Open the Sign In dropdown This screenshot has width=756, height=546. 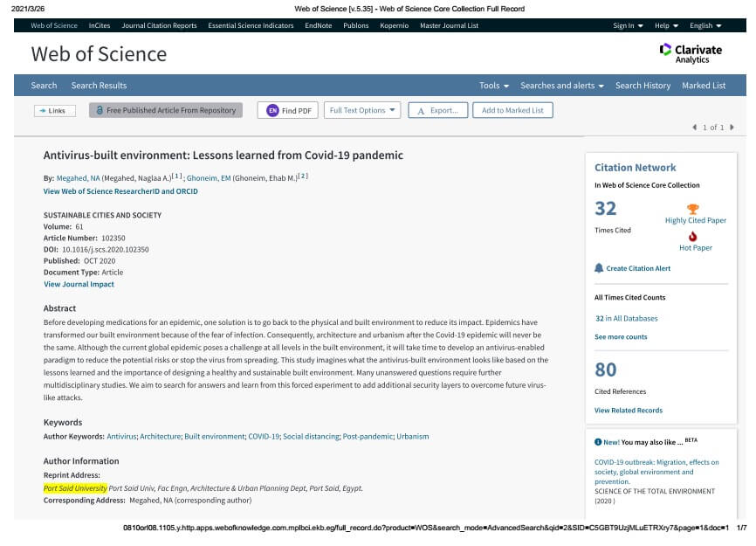coord(628,25)
